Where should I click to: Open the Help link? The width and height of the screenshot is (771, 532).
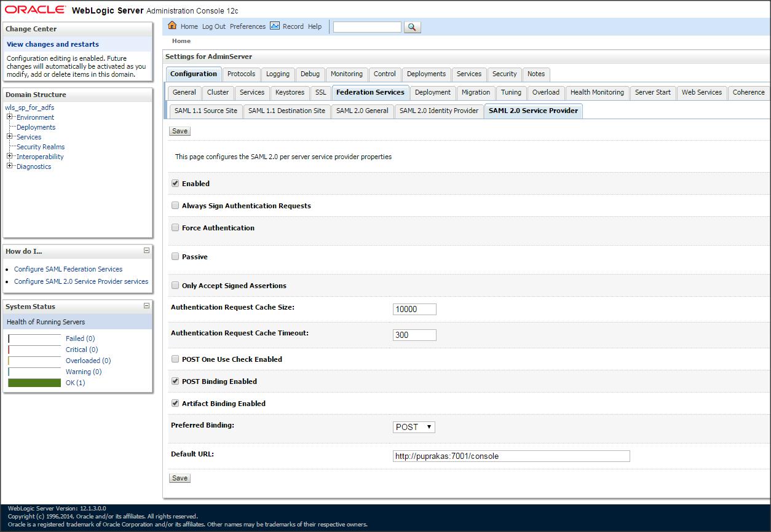pyautogui.click(x=315, y=26)
